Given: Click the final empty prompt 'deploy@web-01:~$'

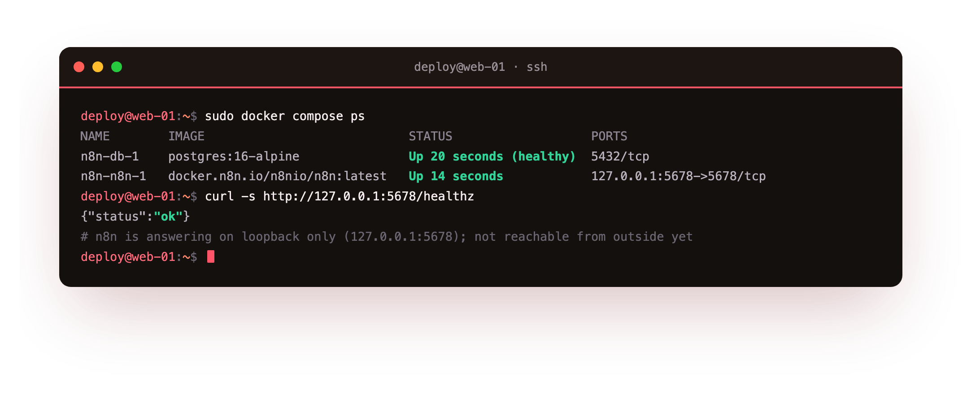Looking at the screenshot, I should 139,257.
